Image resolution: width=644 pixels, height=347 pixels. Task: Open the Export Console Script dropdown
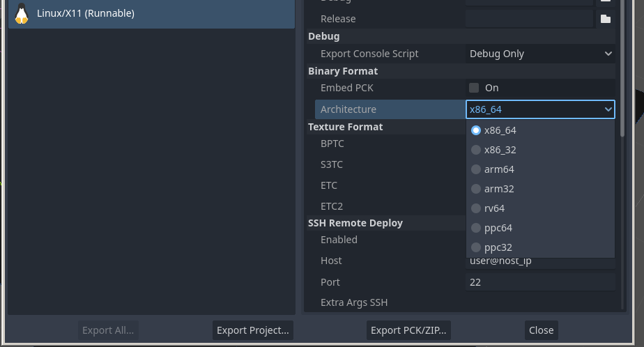540,54
